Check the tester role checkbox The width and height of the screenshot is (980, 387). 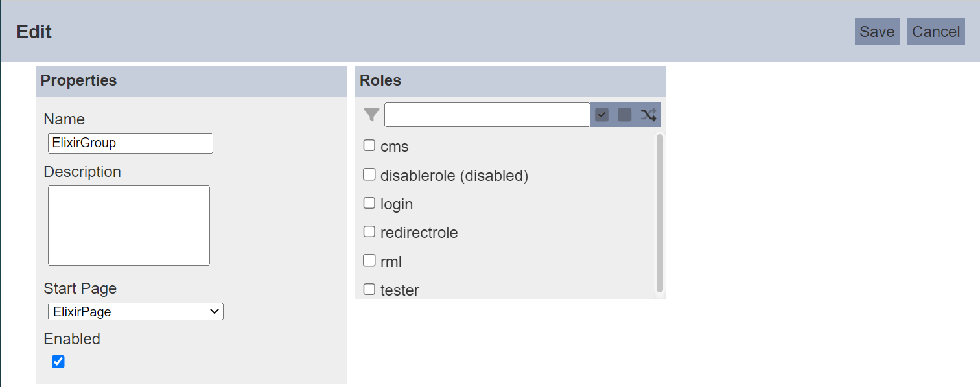[369, 289]
